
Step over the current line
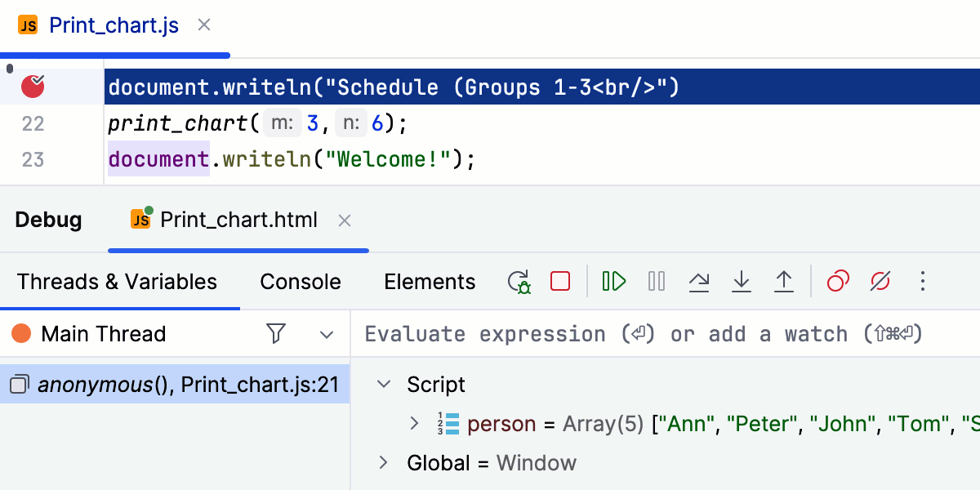tap(700, 281)
